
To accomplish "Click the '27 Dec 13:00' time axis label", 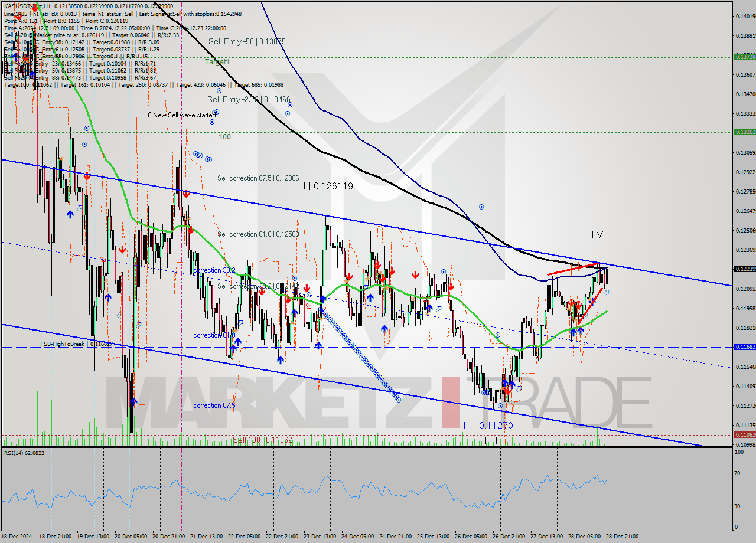I will [548, 537].
